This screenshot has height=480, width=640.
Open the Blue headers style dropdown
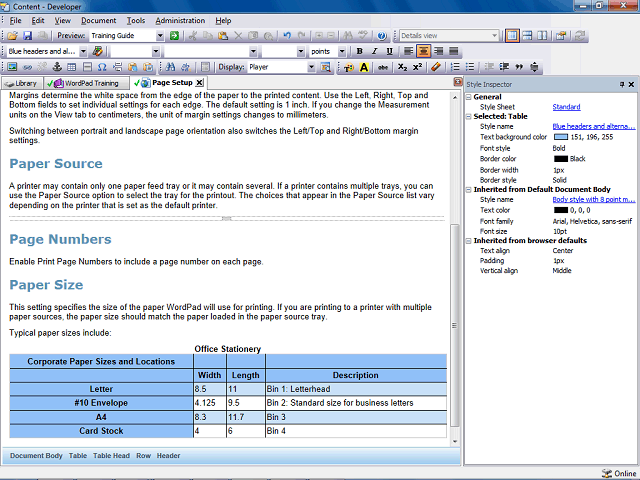coord(83,51)
